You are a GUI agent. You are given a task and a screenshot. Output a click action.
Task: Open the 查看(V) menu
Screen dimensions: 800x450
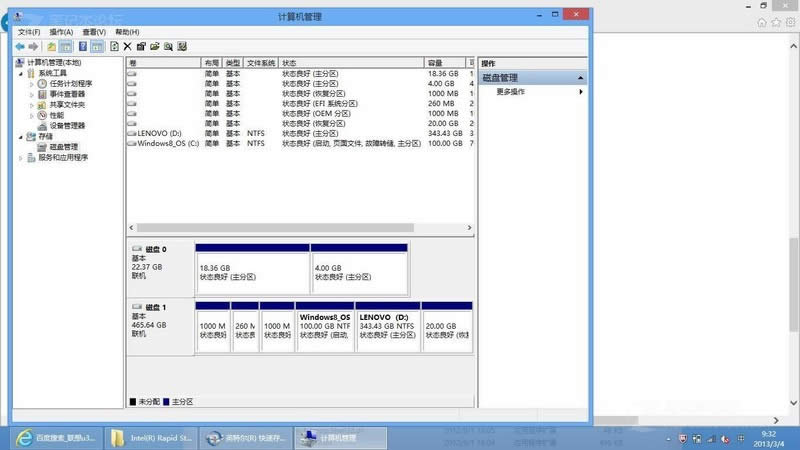click(x=95, y=32)
